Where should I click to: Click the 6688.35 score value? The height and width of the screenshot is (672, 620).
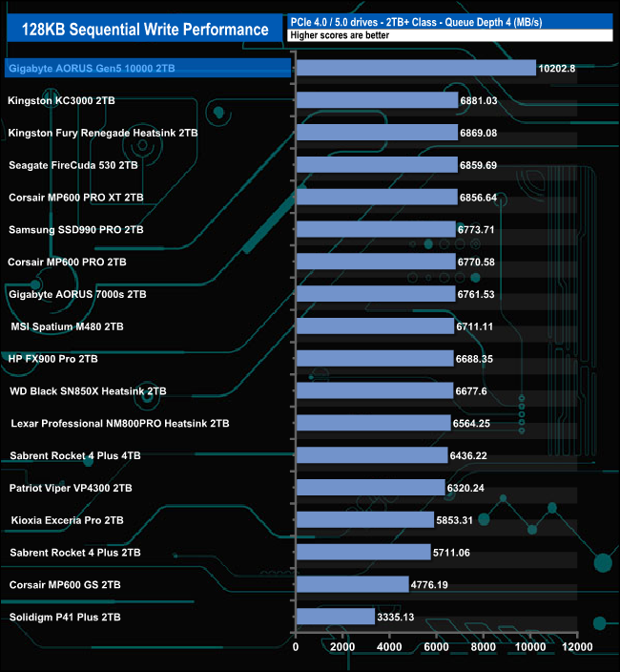tap(474, 359)
